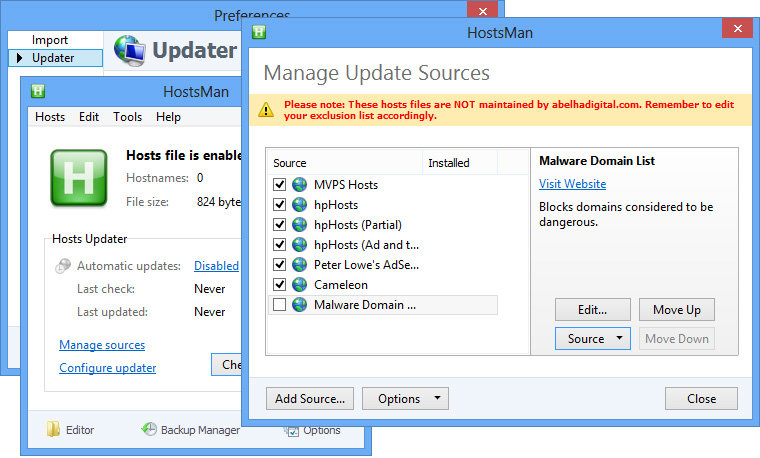Click disabled Move Down button
The width and height of the screenshot is (760, 458).
[x=677, y=338]
